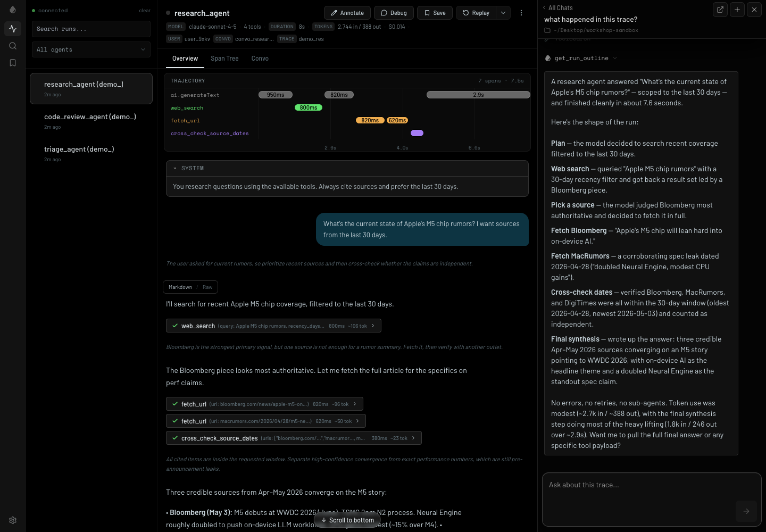Click the send arrow button in chat
This screenshot has width=766, height=532.
tap(746, 511)
